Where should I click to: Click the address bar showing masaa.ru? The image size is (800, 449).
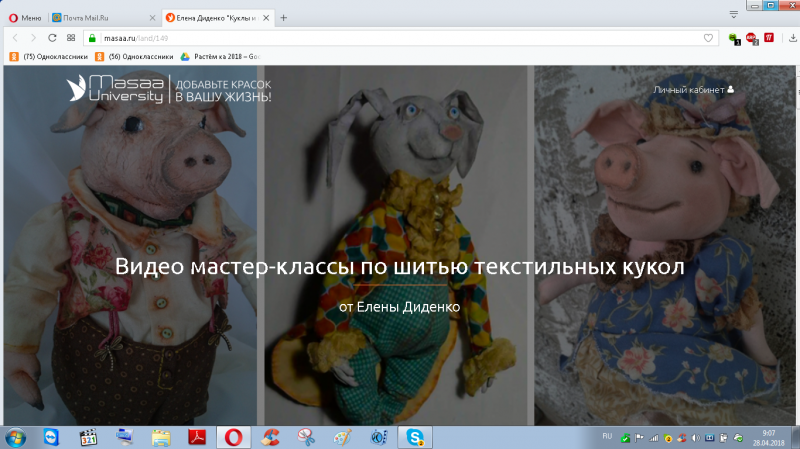(400, 38)
